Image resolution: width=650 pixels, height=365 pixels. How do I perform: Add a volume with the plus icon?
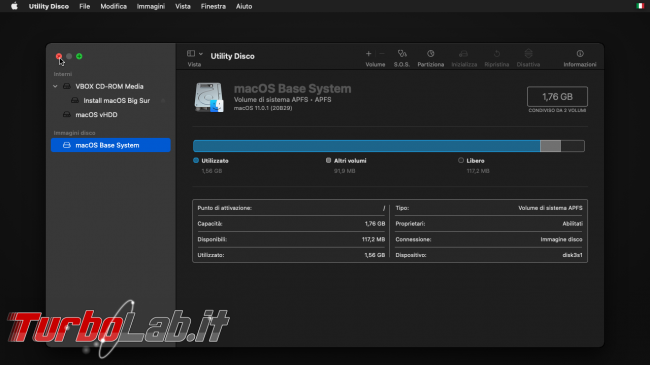pos(368,54)
